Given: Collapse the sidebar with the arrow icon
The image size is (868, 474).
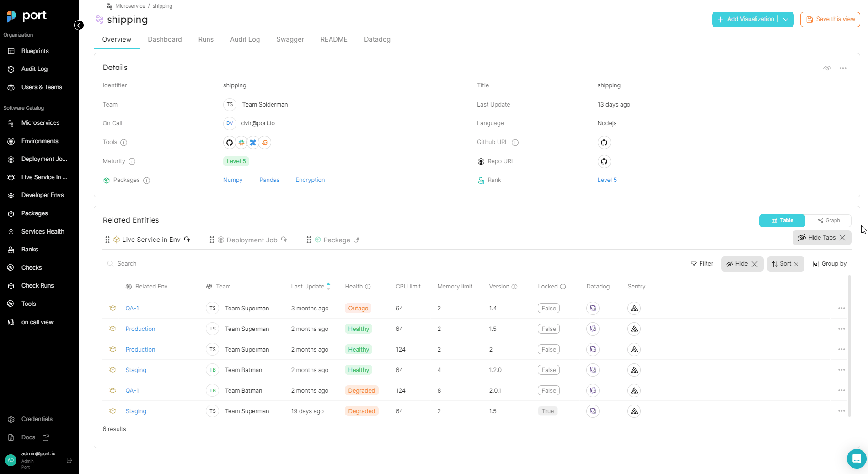Looking at the screenshot, I should click(x=79, y=25).
